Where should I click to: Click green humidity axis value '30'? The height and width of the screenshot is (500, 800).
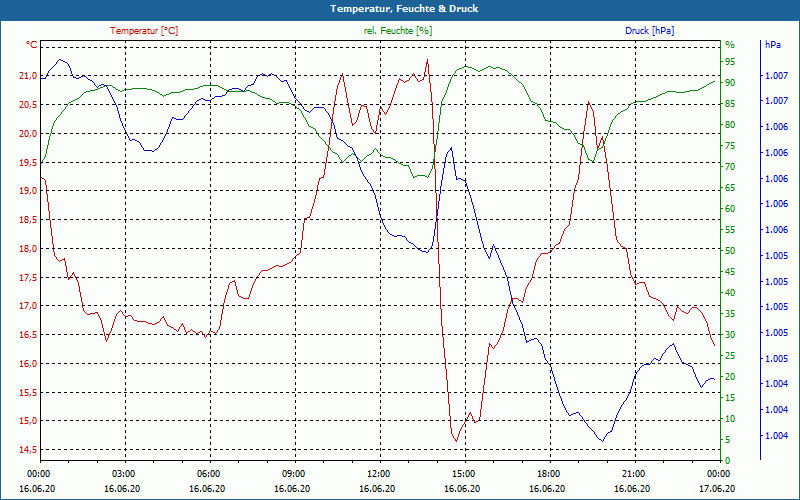[730, 335]
